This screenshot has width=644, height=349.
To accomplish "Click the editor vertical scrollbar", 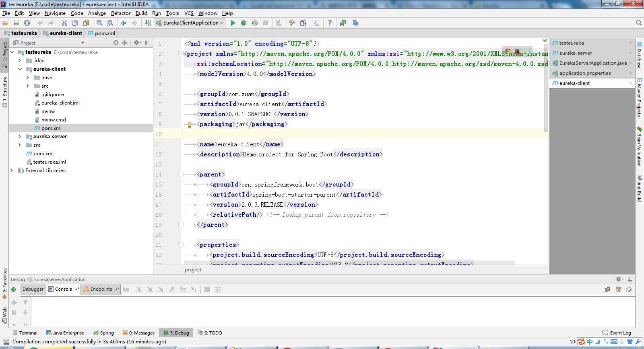I will [x=546, y=88].
